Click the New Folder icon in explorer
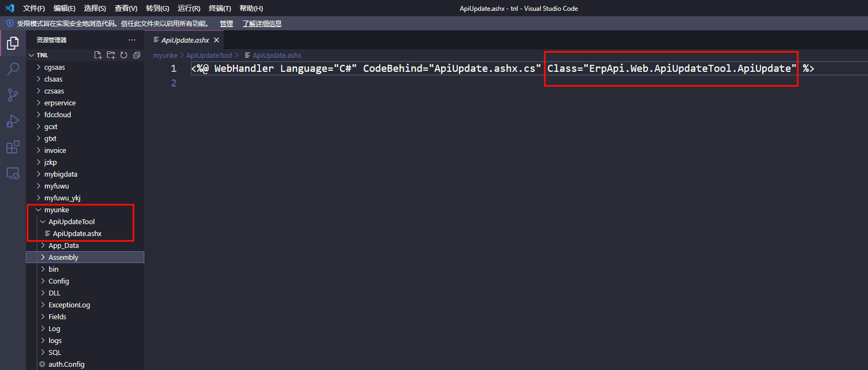 [x=111, y=55]
